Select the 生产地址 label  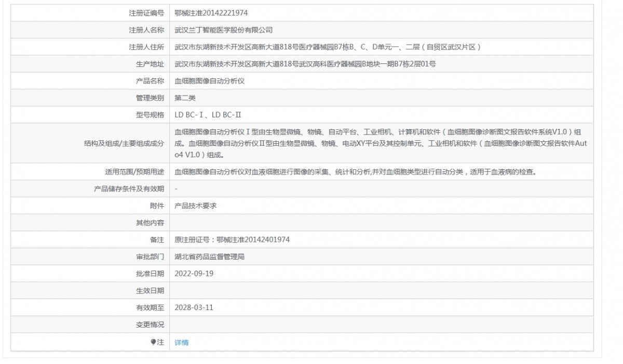150,64
